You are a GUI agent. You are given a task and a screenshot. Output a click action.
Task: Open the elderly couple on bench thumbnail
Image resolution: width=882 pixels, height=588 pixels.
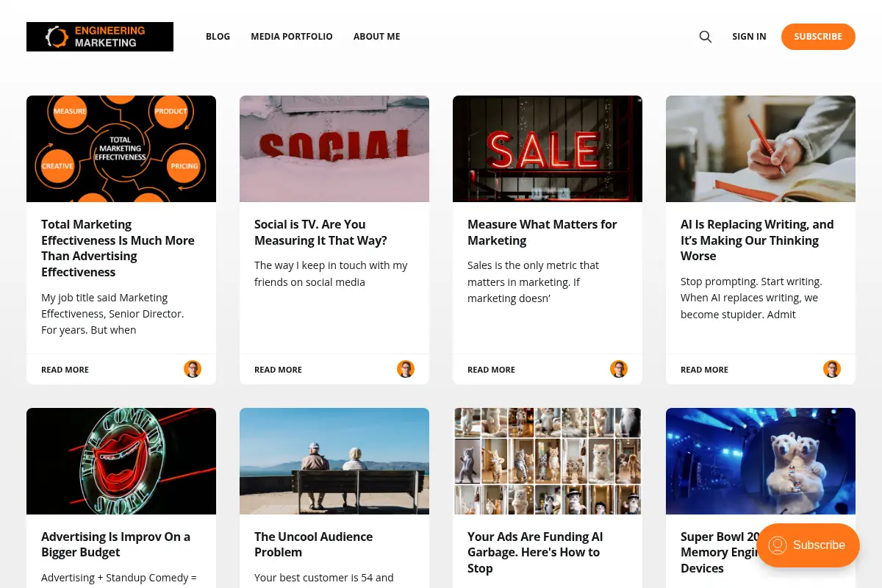click(x=334, y=461)
